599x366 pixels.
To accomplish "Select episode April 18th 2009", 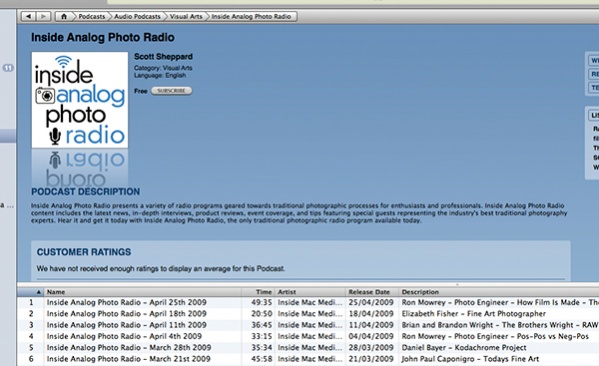I will [126, 314].
